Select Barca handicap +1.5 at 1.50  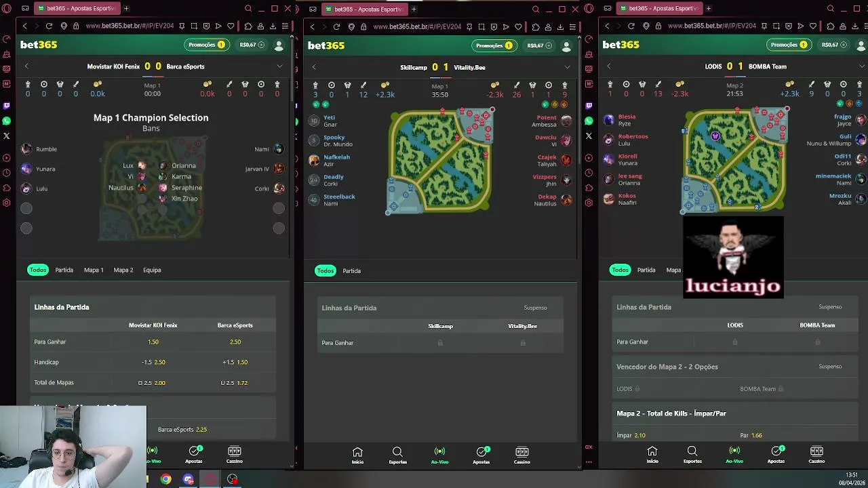[235, 362]
